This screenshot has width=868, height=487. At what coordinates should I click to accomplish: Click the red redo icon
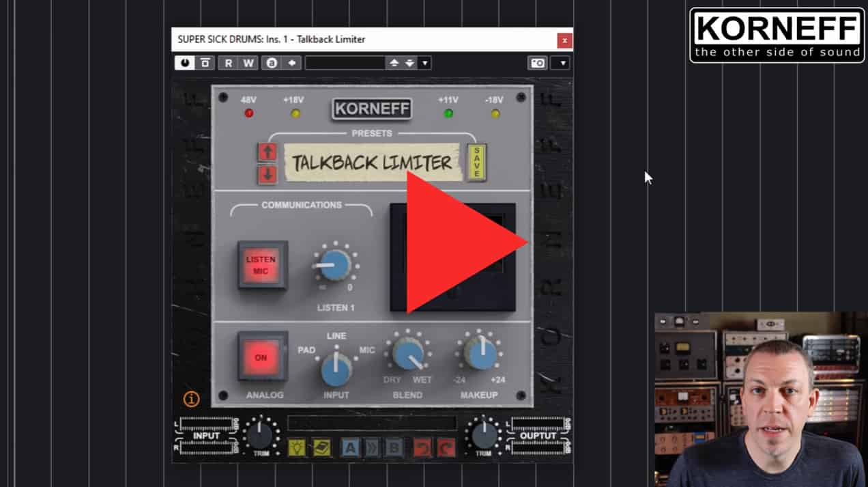point(446,447)
